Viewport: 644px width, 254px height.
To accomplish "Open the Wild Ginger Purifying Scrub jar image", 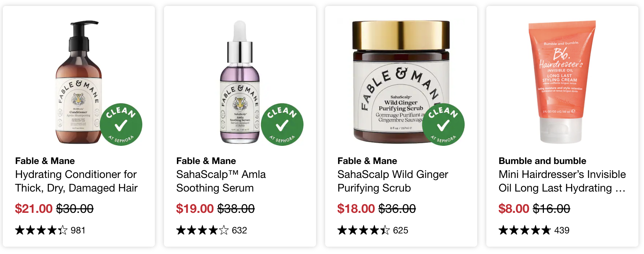I will (401, 82).
